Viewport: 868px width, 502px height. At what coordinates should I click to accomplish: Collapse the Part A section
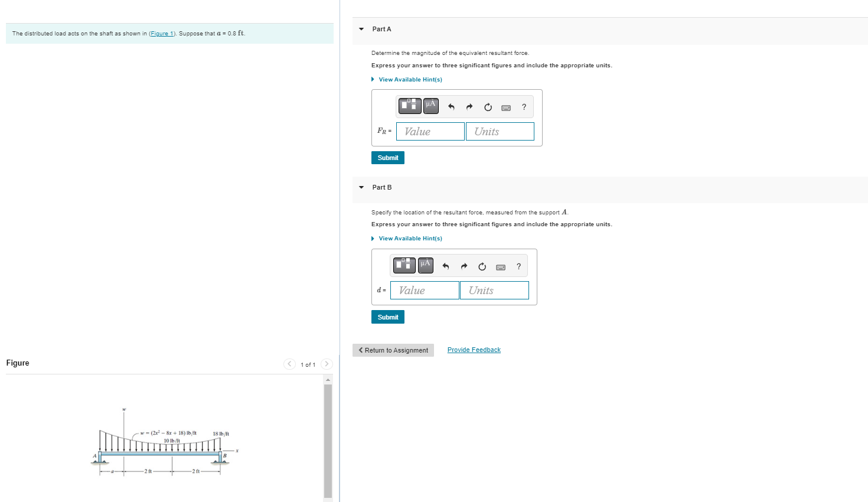pos(361,28)
